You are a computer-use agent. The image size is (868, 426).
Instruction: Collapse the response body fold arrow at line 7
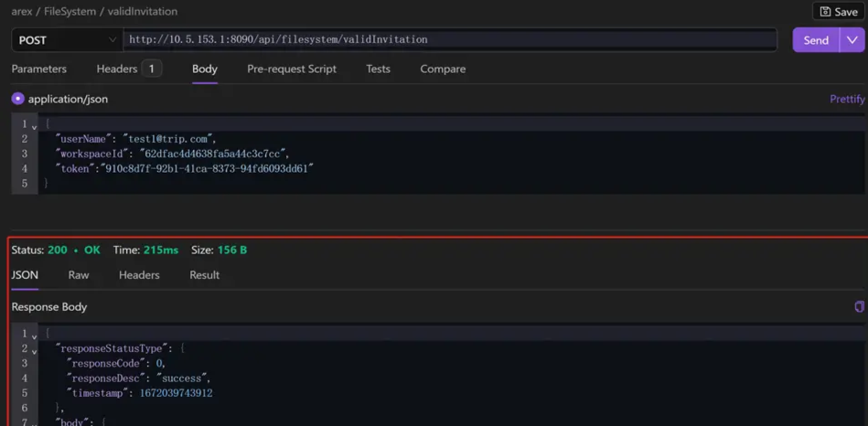pos(35,423)
